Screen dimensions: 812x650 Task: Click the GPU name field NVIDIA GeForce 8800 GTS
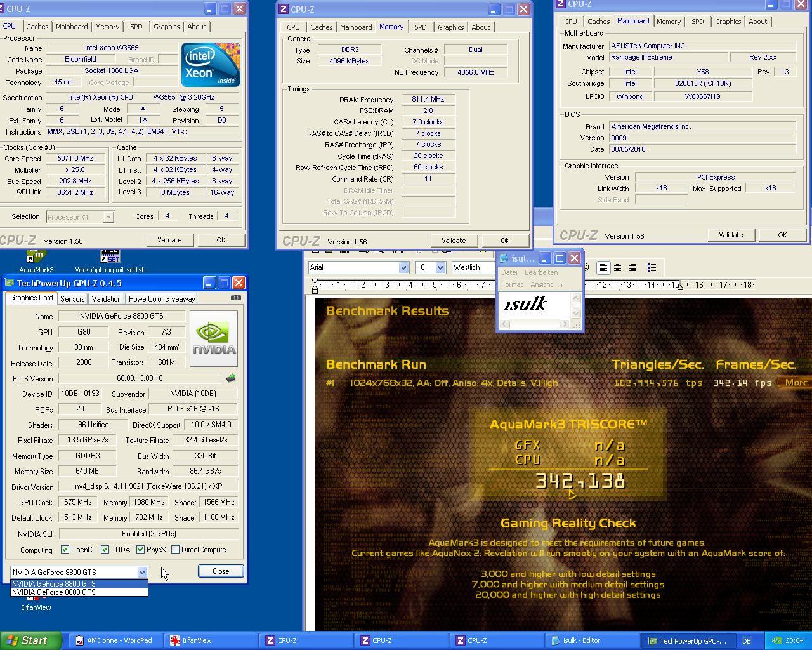(122, 316)
